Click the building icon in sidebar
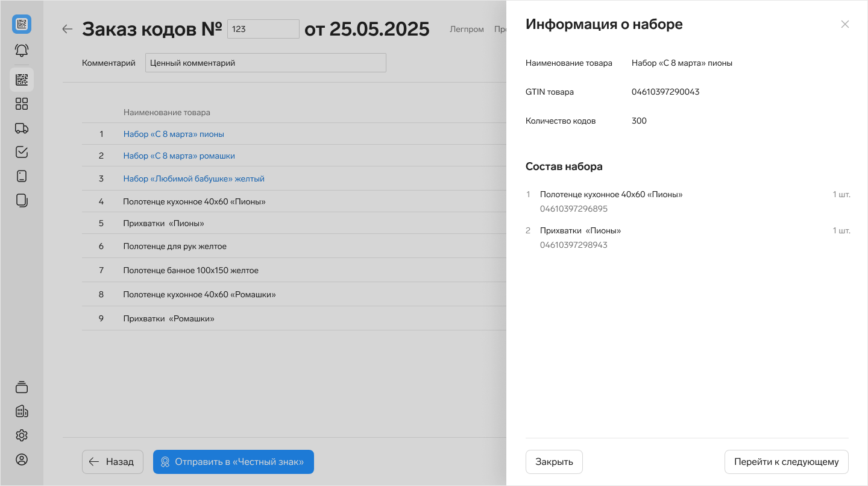The width and height of the screenshot is (868, 486). pyautogui.click(x=22, y=411)
